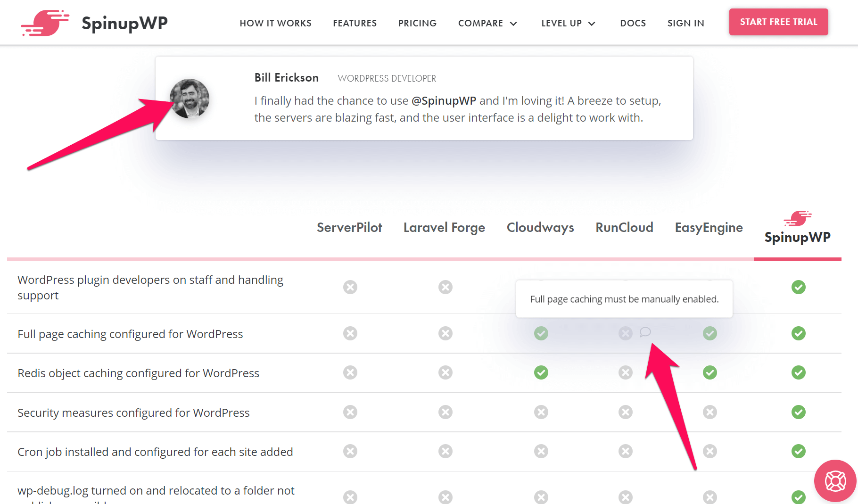Click SpinupWP's green check for full page caching
Screen dimensions: 858x504
798,333
